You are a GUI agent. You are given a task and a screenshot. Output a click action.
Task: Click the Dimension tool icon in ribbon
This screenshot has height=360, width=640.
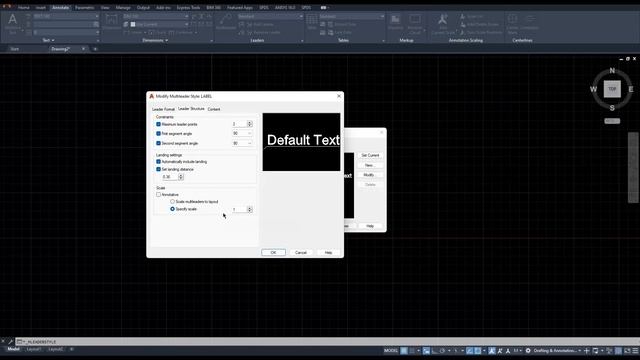[x=111, y=20]
